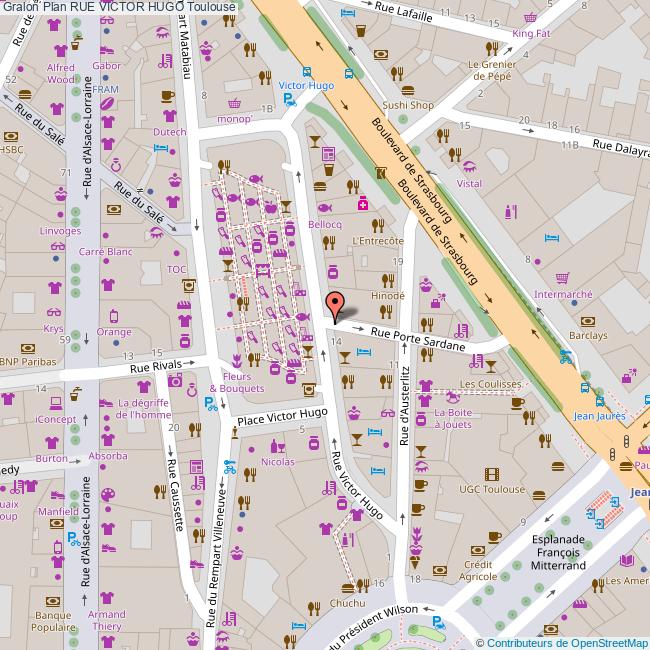The image size is (650, 650).
Task: Select the Dutech clothing shirt icon
Action: click(x=170, y=115)
